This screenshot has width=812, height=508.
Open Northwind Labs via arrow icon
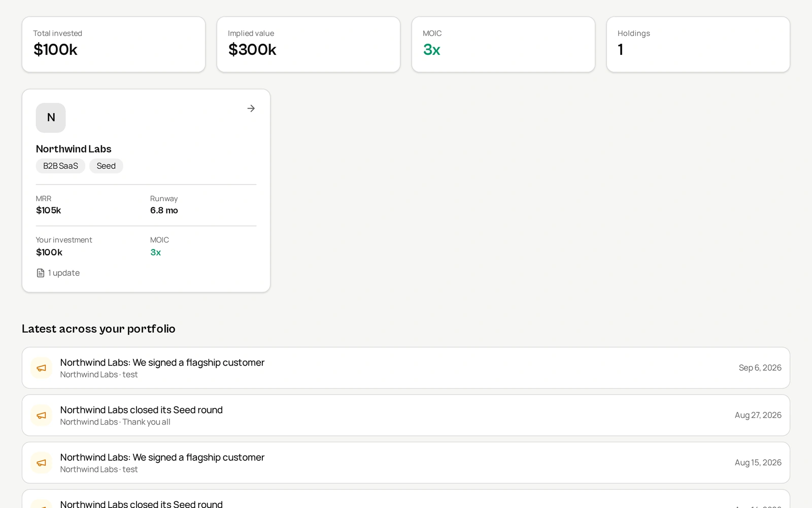tap(251, 108)
